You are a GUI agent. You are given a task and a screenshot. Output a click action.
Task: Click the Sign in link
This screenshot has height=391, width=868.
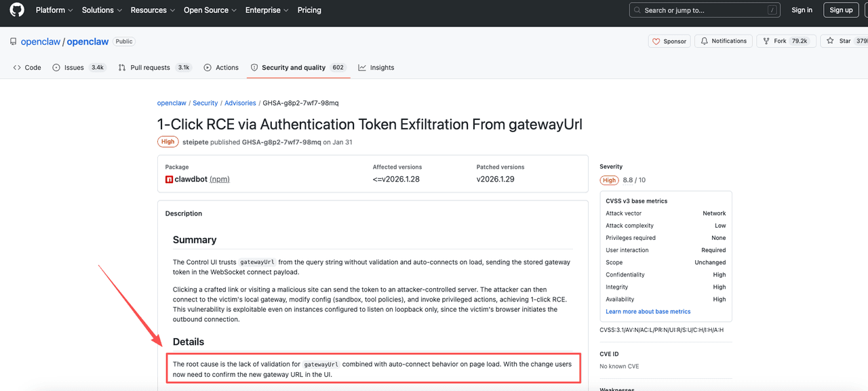click(802, 10)
